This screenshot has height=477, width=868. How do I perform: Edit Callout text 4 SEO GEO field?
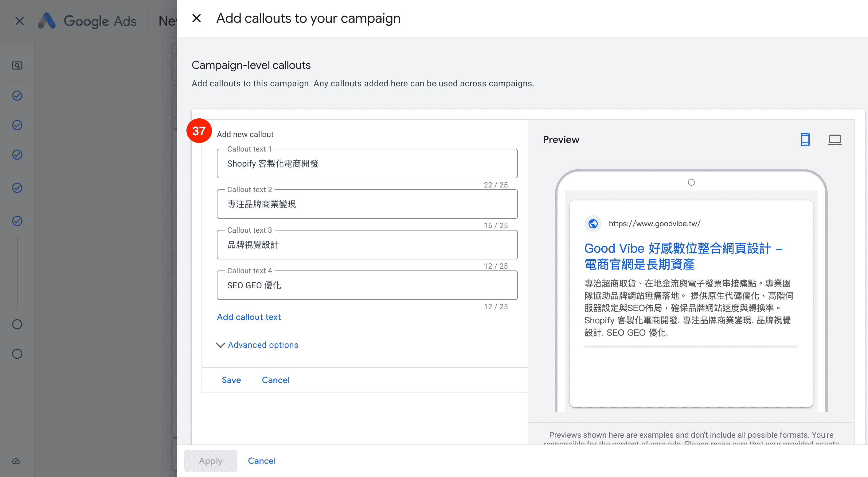click(x=367, y=286)
